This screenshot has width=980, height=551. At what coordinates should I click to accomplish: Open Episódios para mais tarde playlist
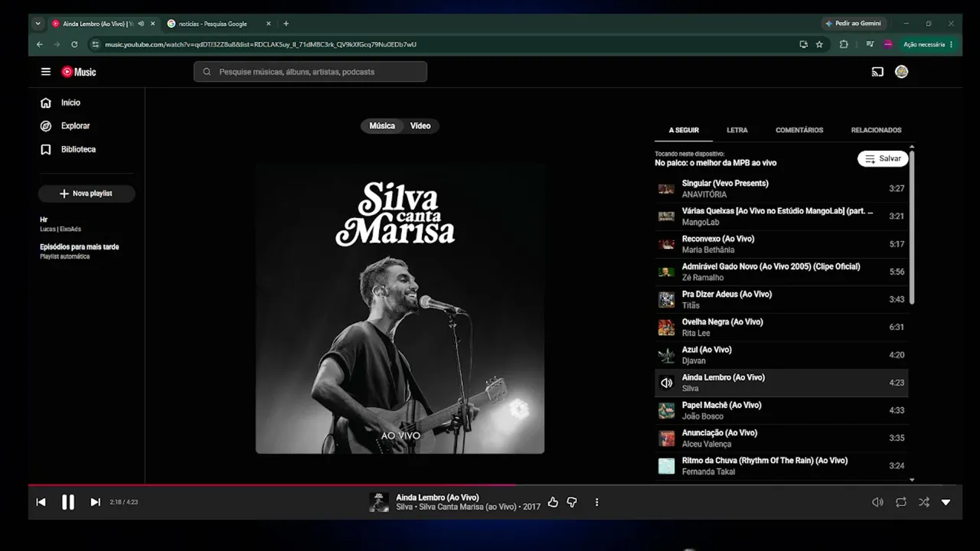pos(86,251)
